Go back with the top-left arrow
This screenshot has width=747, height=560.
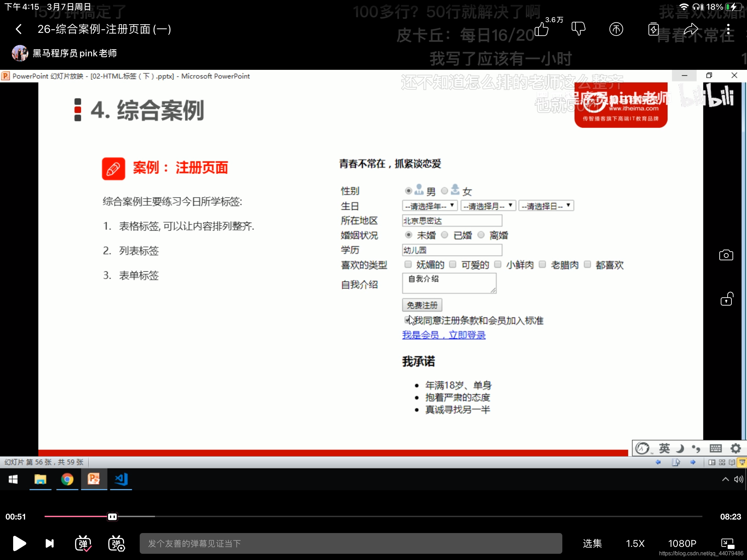point(19,29)
